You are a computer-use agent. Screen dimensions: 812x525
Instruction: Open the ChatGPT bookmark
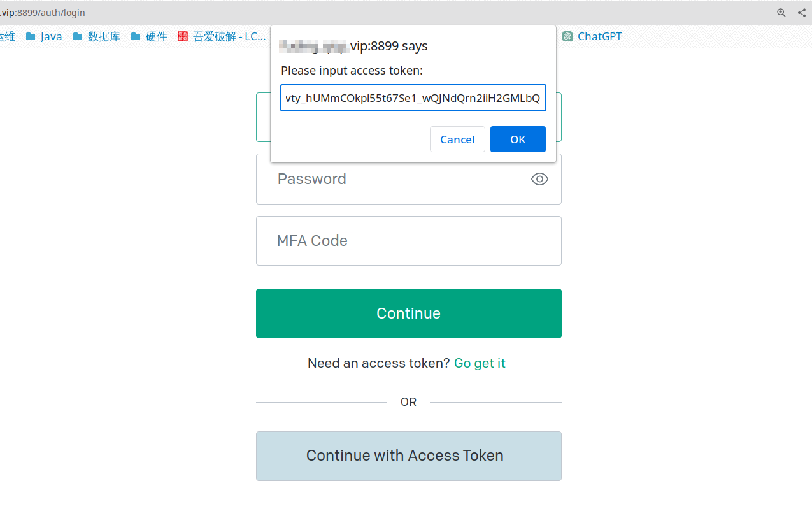point(592,36)
